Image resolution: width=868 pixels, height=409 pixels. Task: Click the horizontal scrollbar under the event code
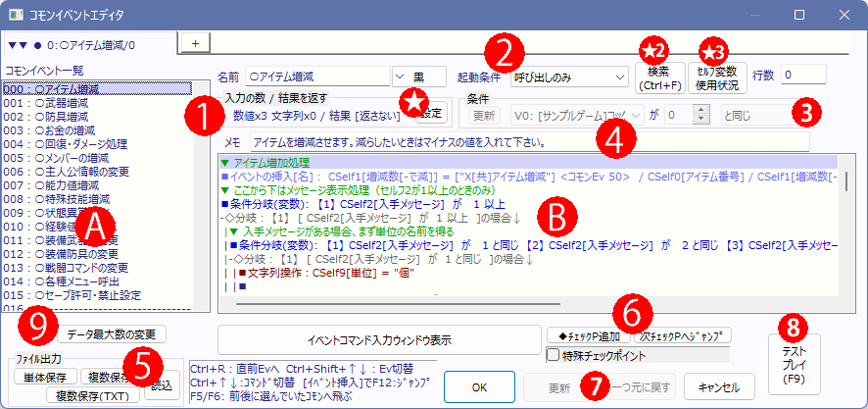tap(399, 304)
